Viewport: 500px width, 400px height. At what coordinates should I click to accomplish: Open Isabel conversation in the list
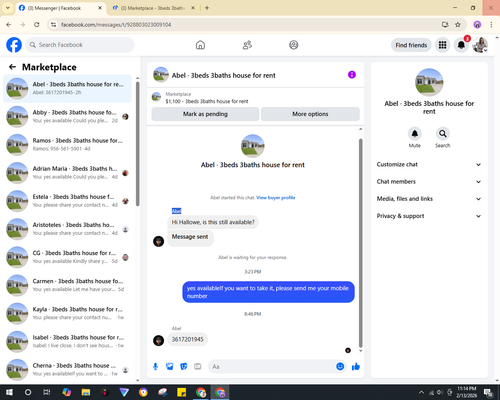(x=68, y=341)
